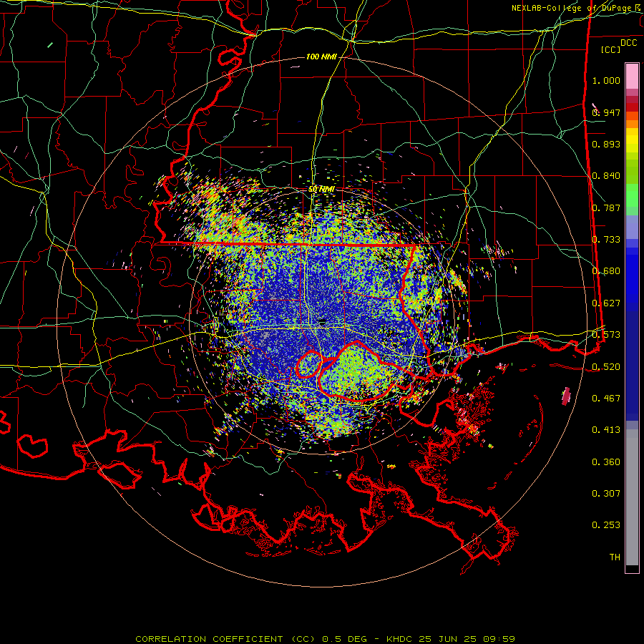Click the 0.787 scale value
The height and width of the screenshot is (644, 644).
point(606,208)
